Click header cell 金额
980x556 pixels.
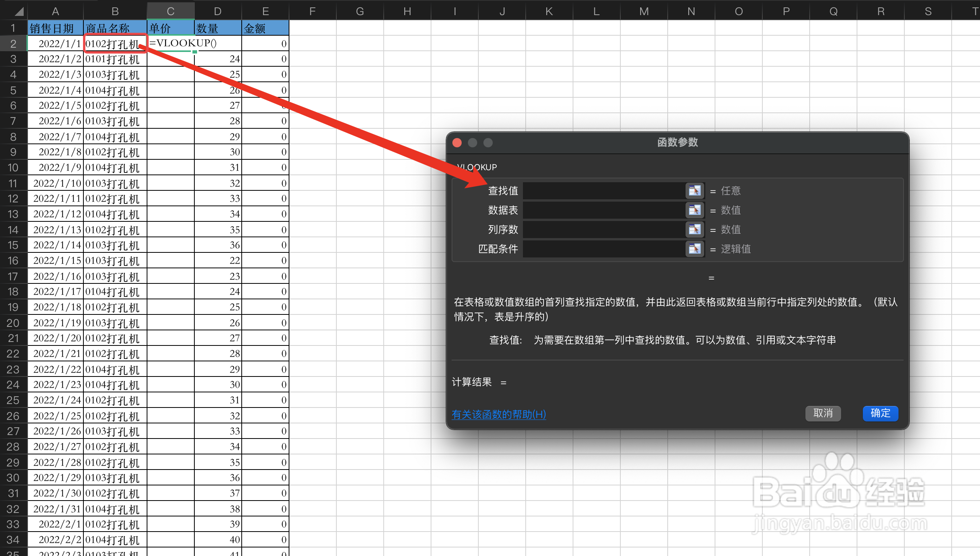click(x=265, y=28)
